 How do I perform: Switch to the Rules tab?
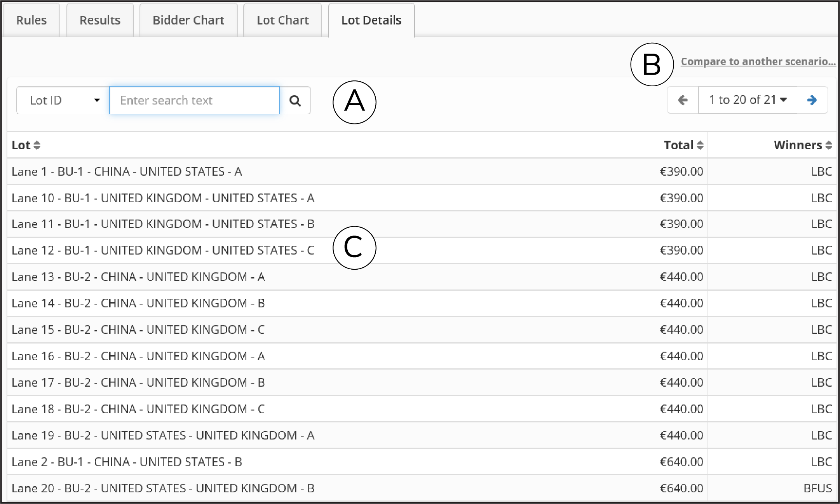(31, 20)
